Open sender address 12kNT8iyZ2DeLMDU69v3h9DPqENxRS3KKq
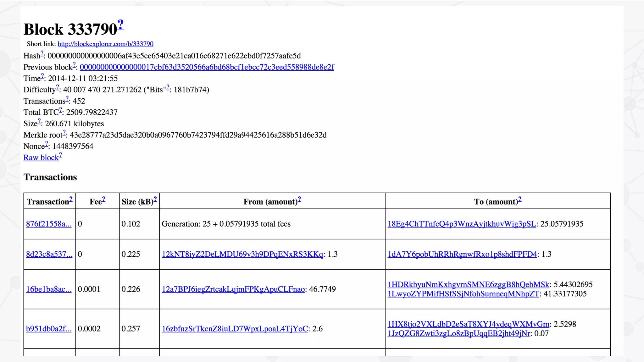644x362 pixels. coord(242,254)
